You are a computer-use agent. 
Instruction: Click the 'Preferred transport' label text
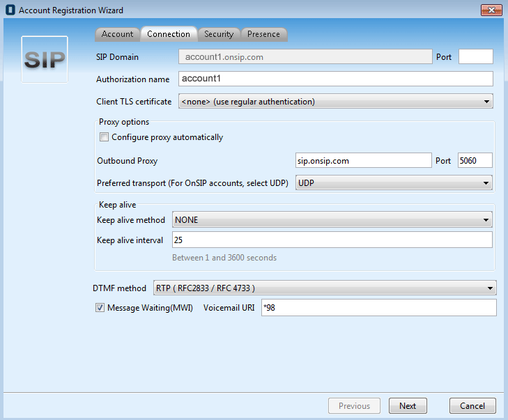tap(192, 183)
